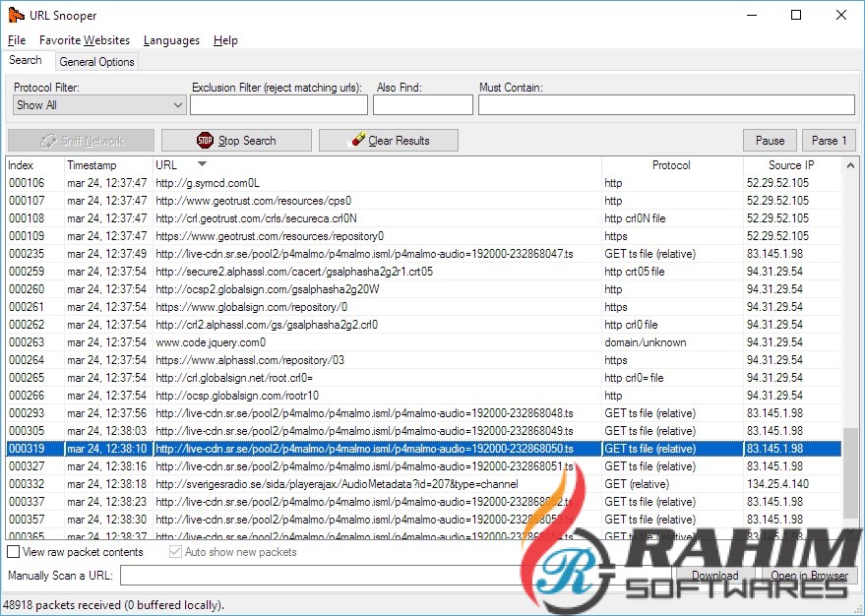Click the Exclusion Filter input field
Screen dimensions: 865x616
click(x=278, y=104)
